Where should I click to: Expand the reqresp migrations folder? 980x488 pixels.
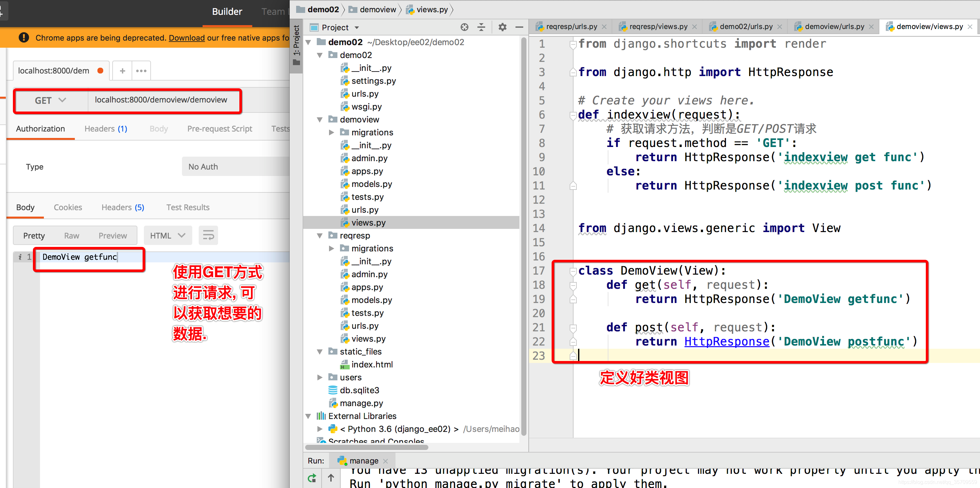tap(331, 249)
